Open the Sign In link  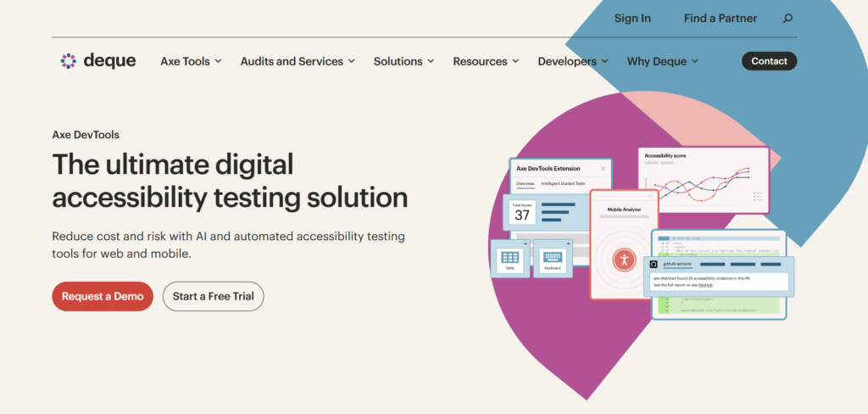632,19
